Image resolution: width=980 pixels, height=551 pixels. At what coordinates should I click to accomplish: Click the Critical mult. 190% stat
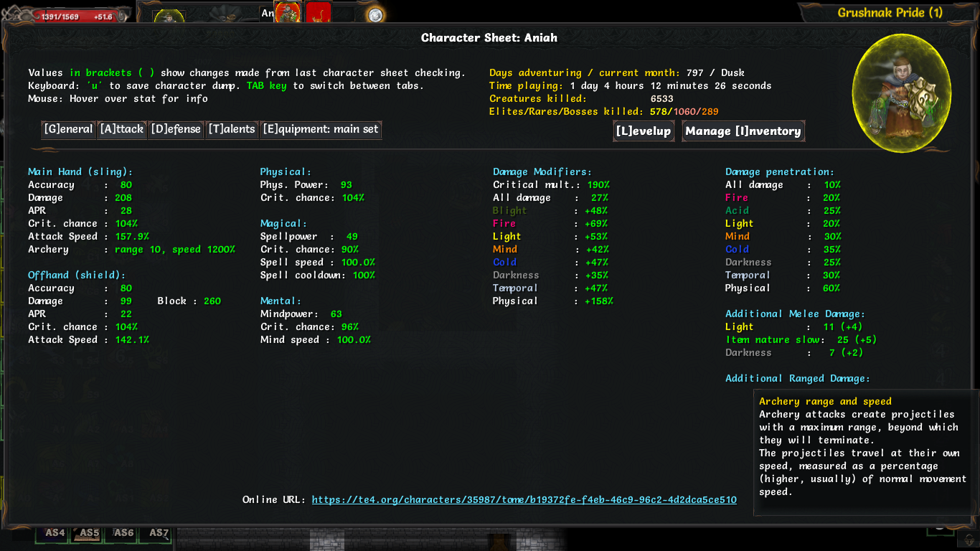click(x=551, y=184)
